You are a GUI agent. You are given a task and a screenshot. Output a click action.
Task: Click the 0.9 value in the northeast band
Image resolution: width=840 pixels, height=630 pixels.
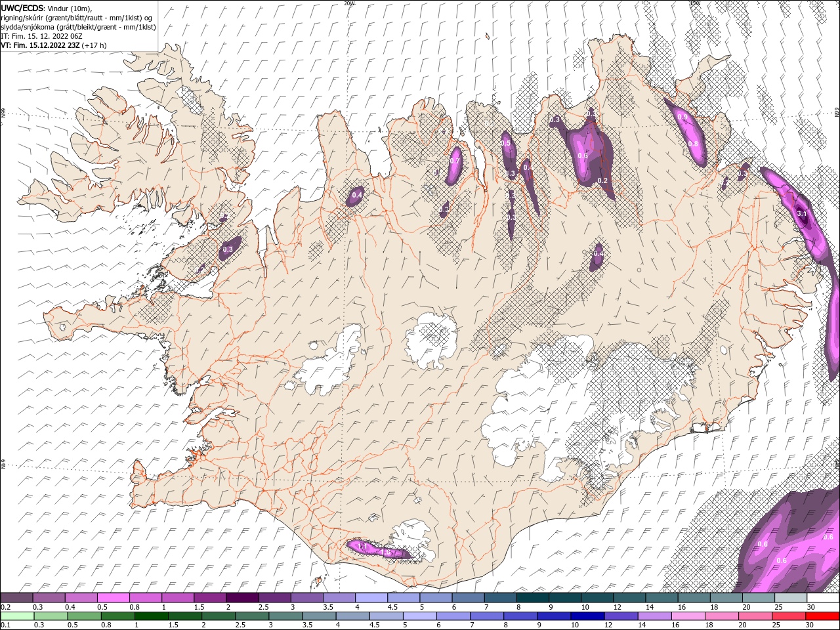click(682, 117)
